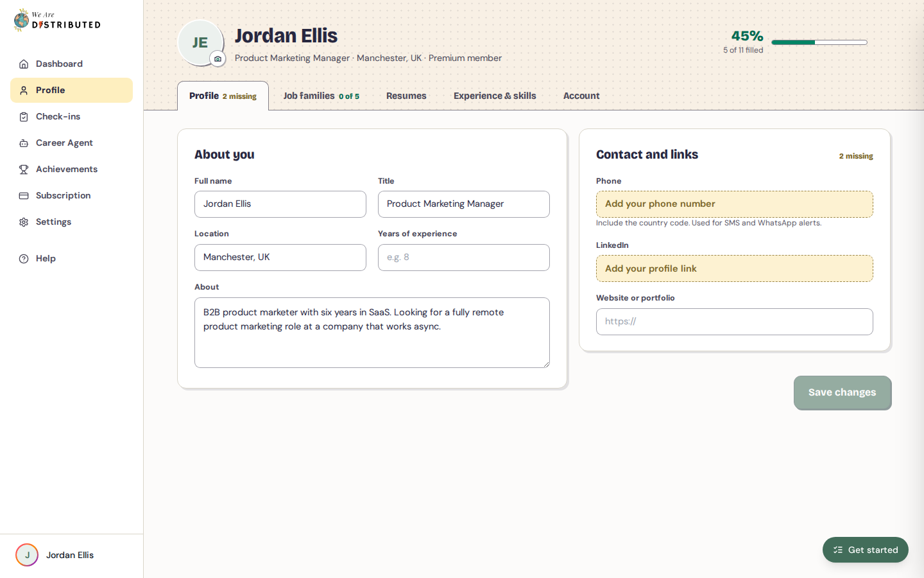The image size is (924, 578).
Task: Click the LinkedIn profile link field
Action: click(735, 268)
